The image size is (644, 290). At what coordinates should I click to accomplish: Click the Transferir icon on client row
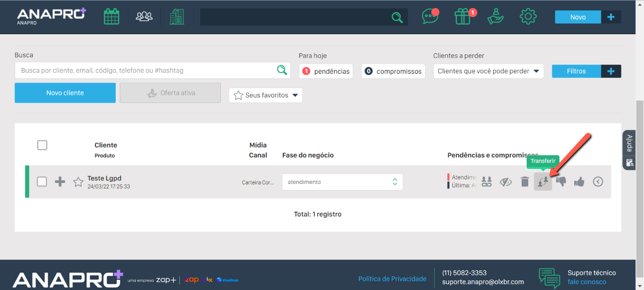[x=543, y=182]
